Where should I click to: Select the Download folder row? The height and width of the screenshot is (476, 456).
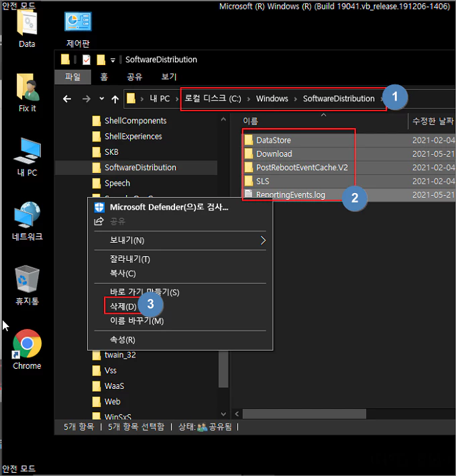click(349, 154)
